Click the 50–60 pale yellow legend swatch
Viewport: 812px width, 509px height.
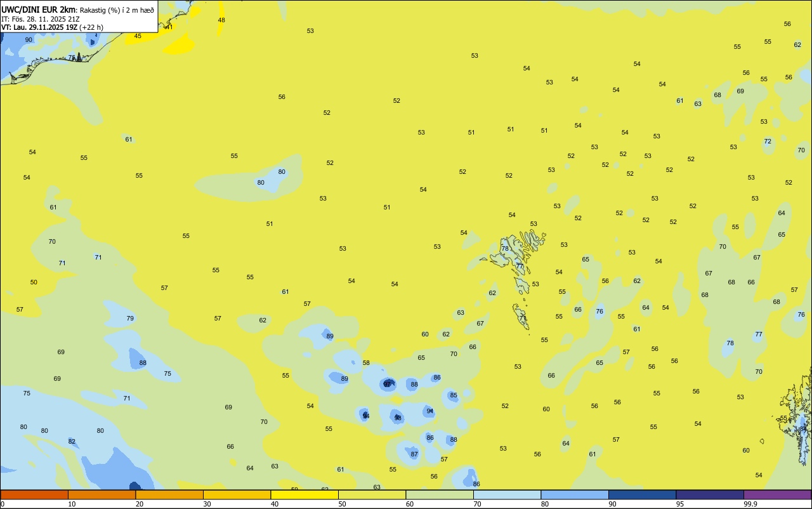(x=372, y=494)
